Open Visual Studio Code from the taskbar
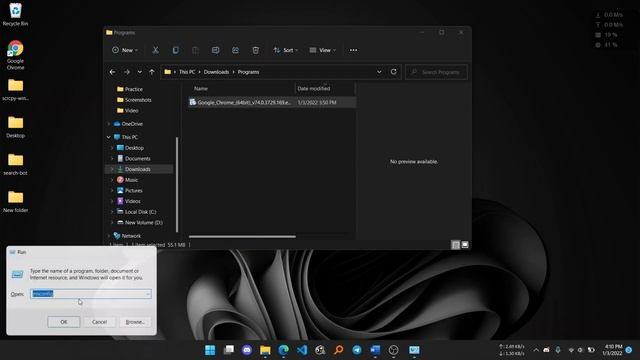This screenshot has height=360, width=640. (x=302, y=350)
